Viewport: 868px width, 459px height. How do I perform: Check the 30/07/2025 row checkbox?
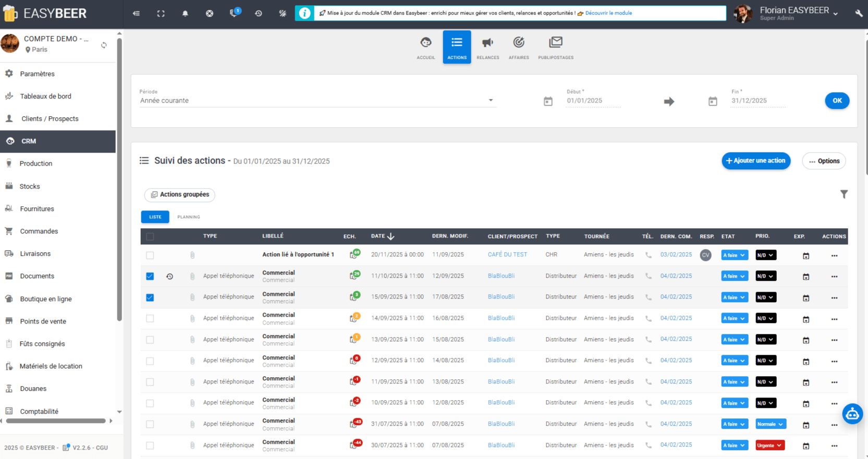[x=150, y=445]
